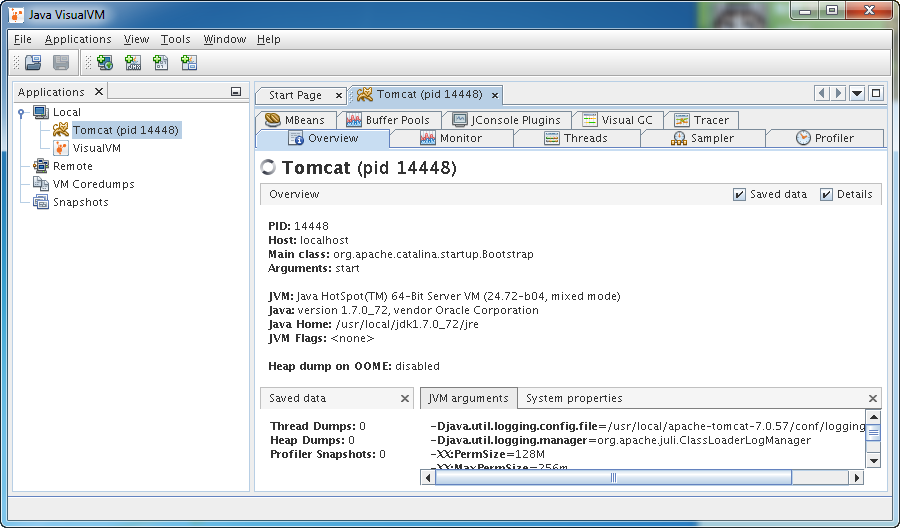Toggle the Saved data checkbox

pyautogui.click(x=739, y=195)
